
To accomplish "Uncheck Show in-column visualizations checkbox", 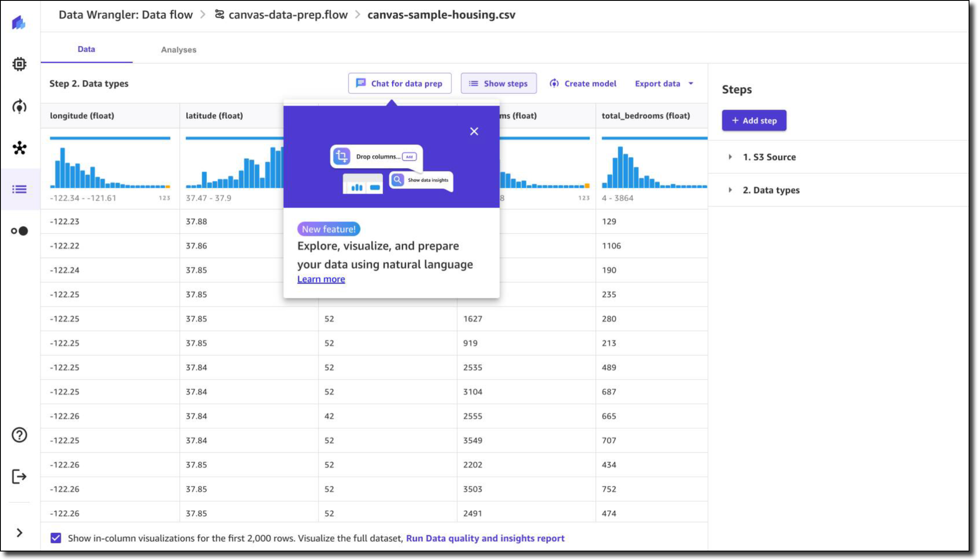I will click(x=56, y=538).
